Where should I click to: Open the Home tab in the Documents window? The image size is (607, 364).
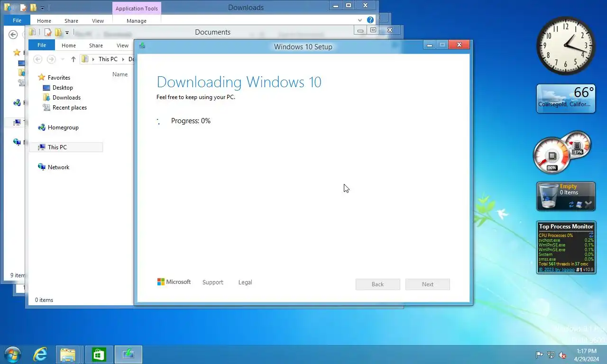(69, 45)
